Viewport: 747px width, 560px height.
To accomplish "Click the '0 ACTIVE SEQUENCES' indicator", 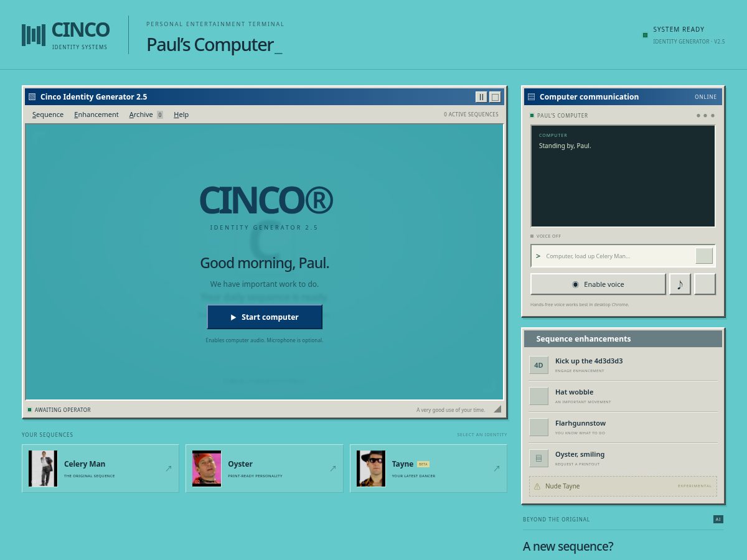I will (x=471, y=114).
